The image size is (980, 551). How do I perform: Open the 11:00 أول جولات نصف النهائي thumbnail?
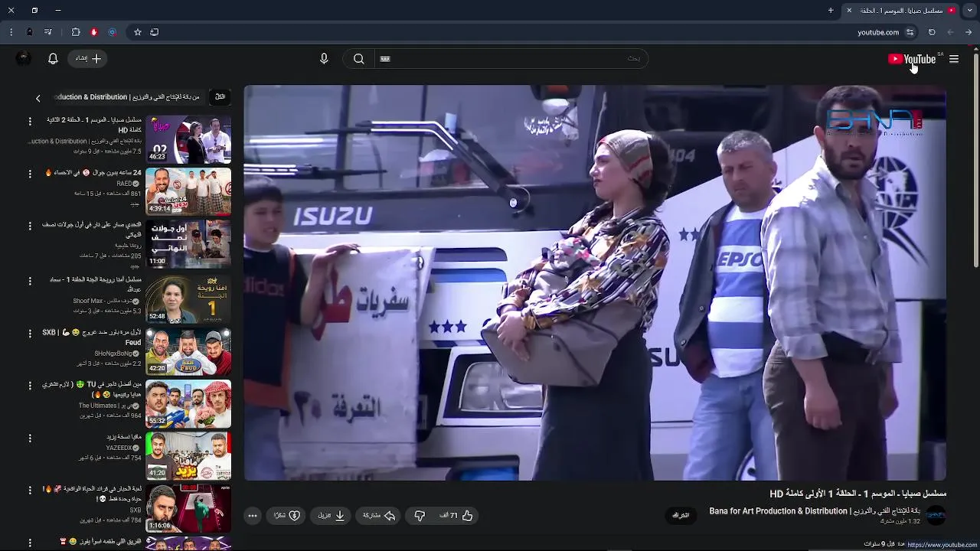[x=188, y=244]
